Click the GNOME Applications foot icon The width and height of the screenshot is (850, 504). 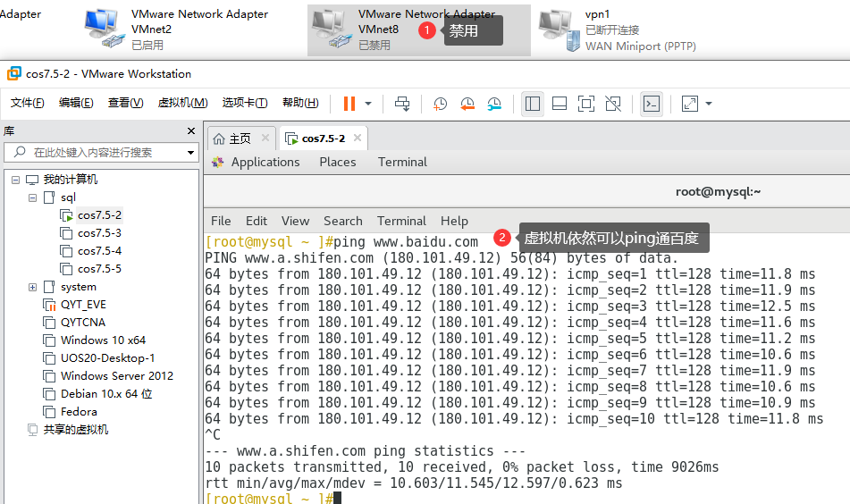(x=217, y=162)
